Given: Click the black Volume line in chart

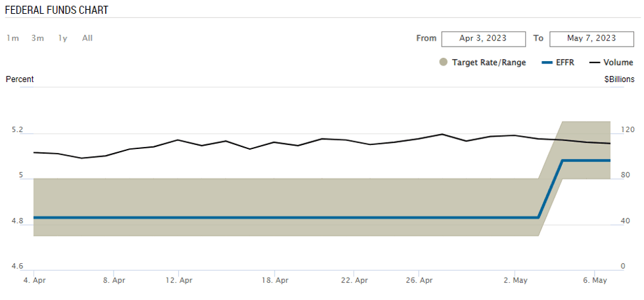Looking at the screenshot, I should pyautogui.click(x=263, y=144).
